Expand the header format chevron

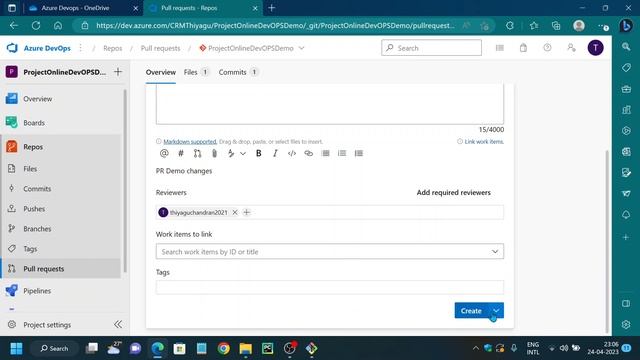(x=243, y=153)
